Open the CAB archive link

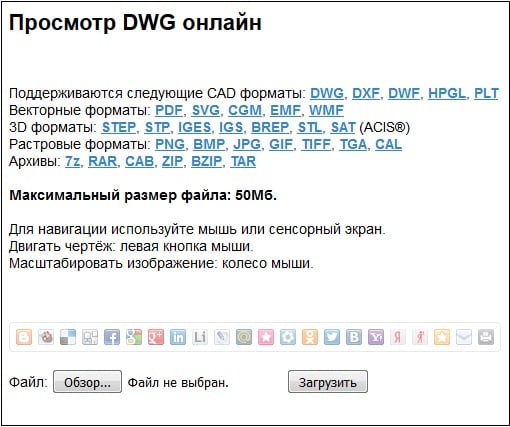139,161
